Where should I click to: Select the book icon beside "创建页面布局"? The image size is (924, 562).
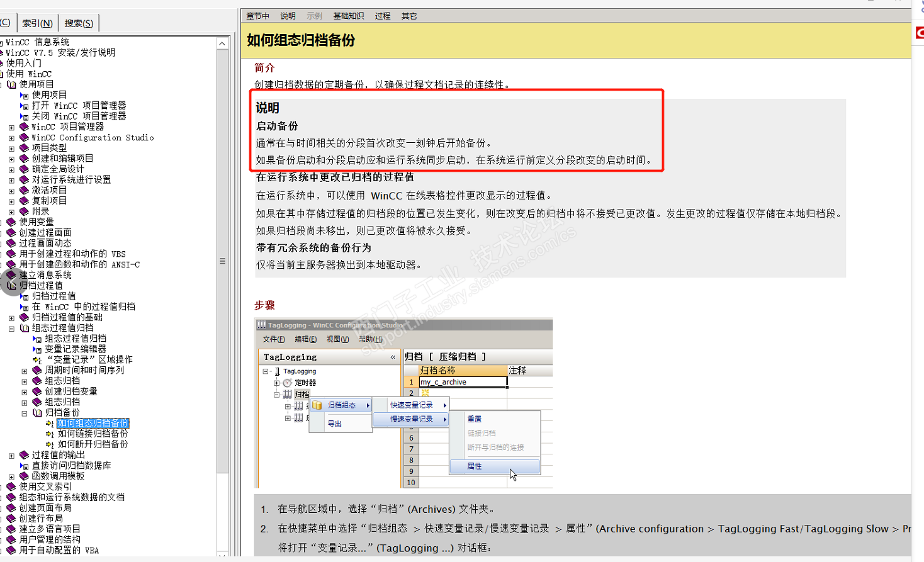click(x=11, y=508)
